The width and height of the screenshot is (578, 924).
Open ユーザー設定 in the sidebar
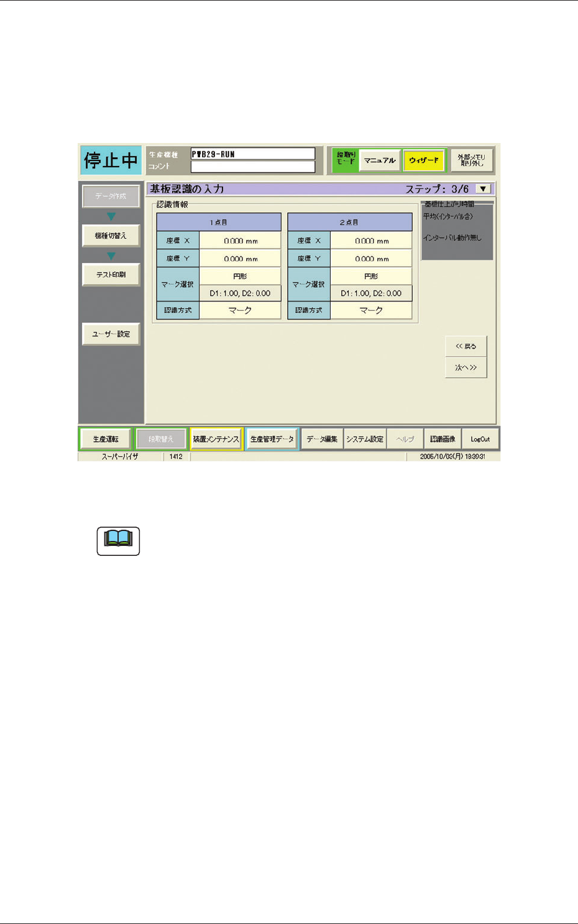(x=111, y=334)
